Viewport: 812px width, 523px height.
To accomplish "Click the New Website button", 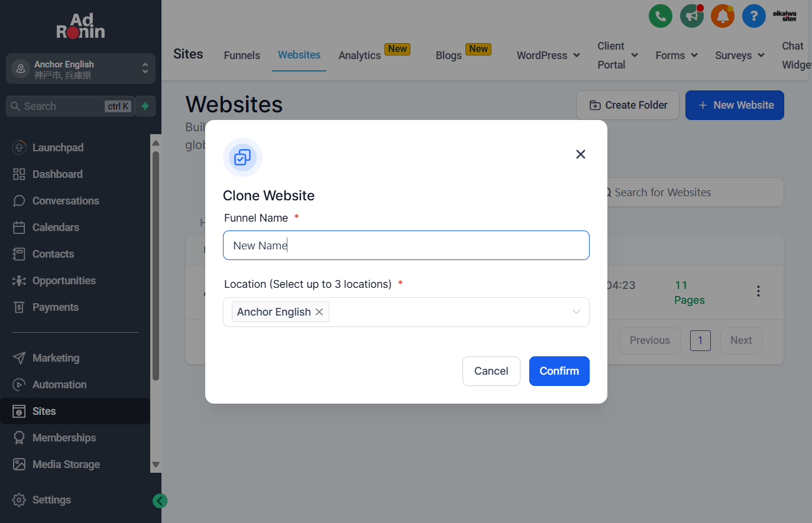I will click(x=735, y=105).
